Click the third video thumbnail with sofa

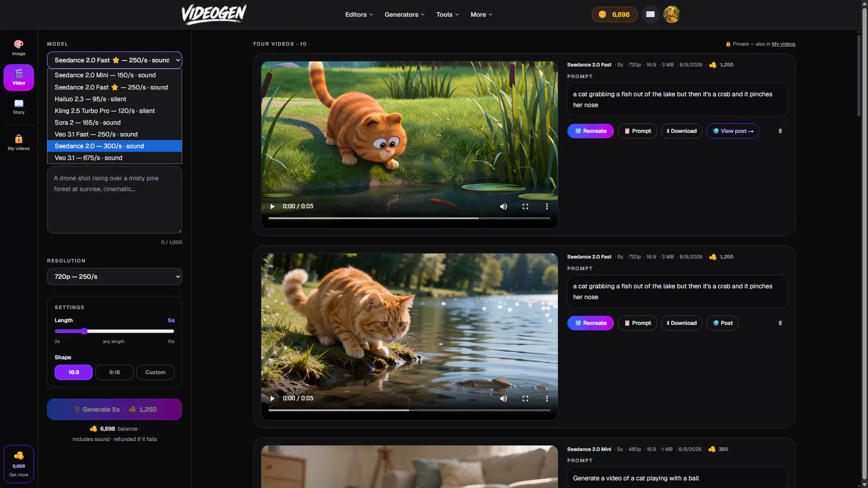click(x=409, y=467)
